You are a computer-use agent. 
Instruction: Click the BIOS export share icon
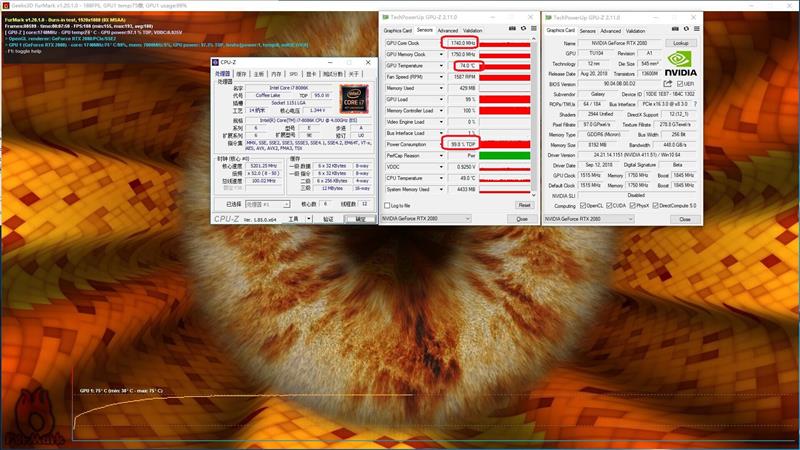click(668, 84)
